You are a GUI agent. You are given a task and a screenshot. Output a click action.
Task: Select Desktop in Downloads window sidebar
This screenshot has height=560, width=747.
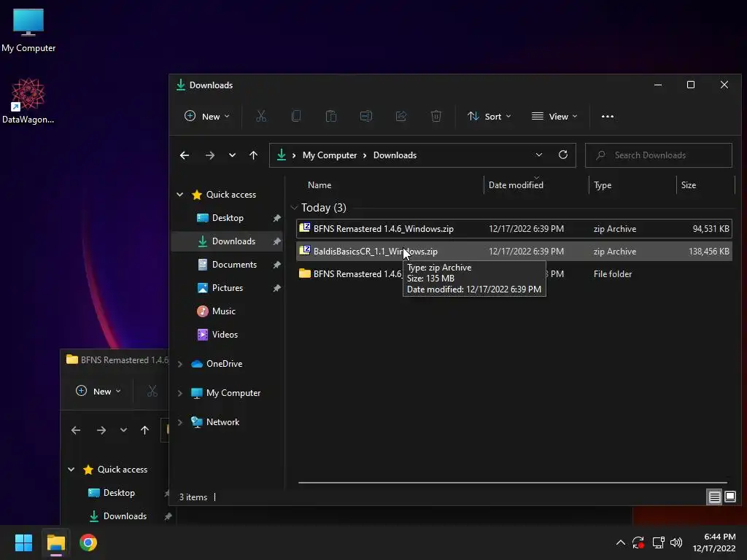pos(228,217)
